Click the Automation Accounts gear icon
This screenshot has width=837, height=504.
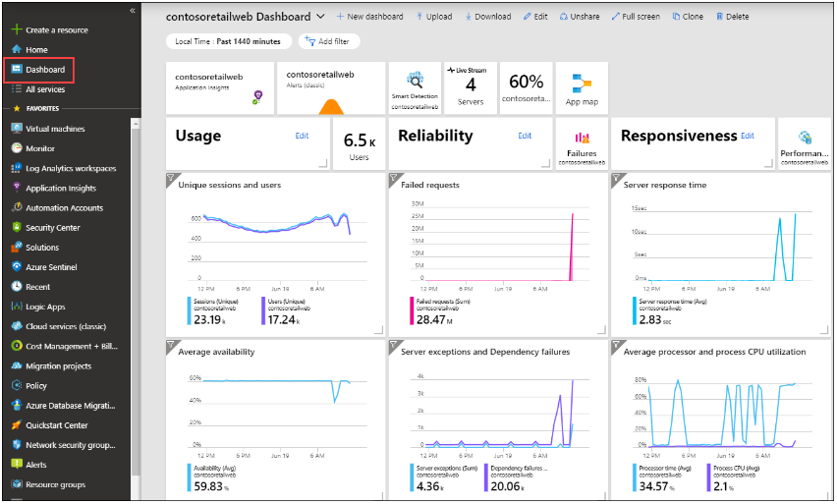point(17,207)
